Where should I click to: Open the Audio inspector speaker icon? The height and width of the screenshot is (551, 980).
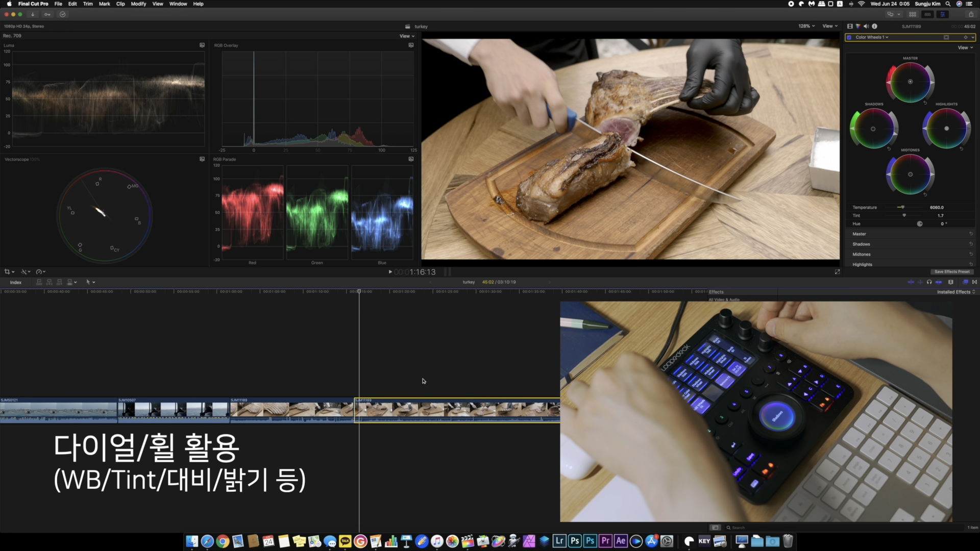pos(866,26)
